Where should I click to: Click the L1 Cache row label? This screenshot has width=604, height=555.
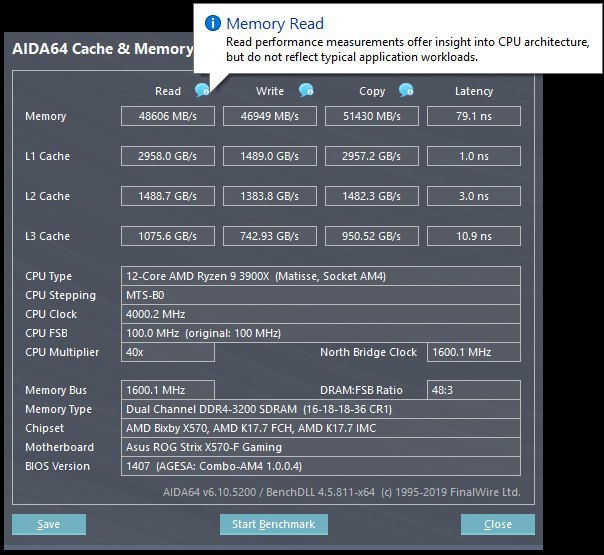pos(47,156)
